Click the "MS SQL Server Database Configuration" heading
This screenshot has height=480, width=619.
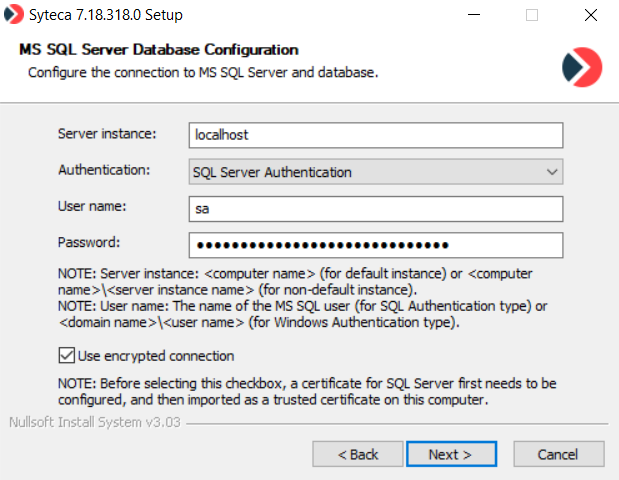pos(159,49)
